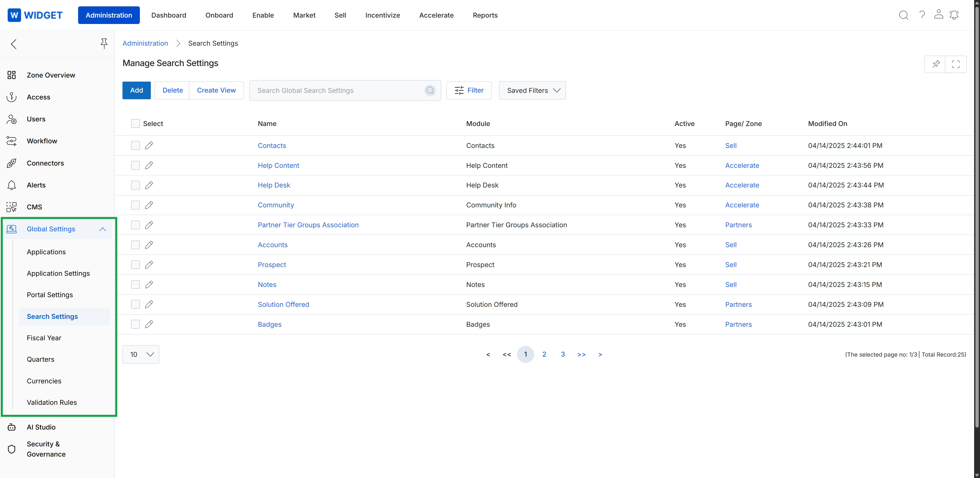The image size is (980, 478).
Task: Check the Help Desk row checkbox
Action: [136, 185]
